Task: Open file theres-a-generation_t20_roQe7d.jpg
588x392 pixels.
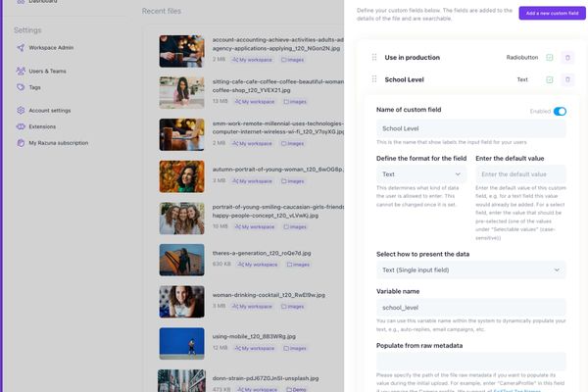Action: (262, 253)
